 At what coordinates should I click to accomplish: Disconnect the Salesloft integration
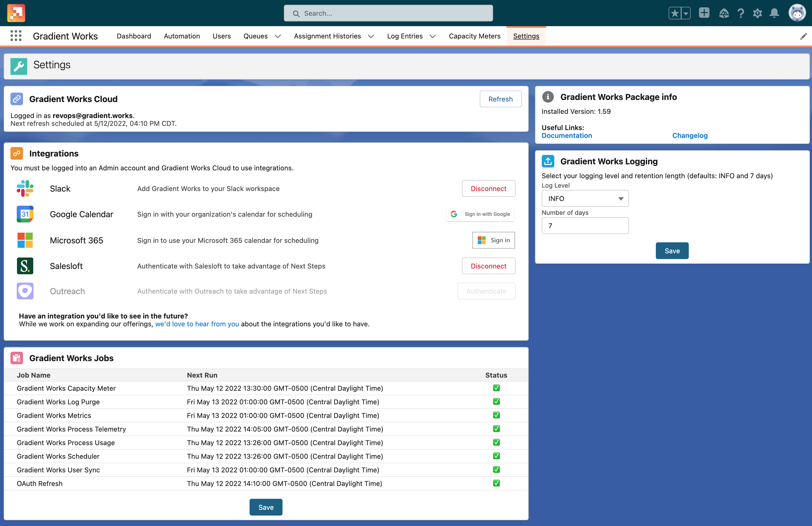[x=488, y=266]
